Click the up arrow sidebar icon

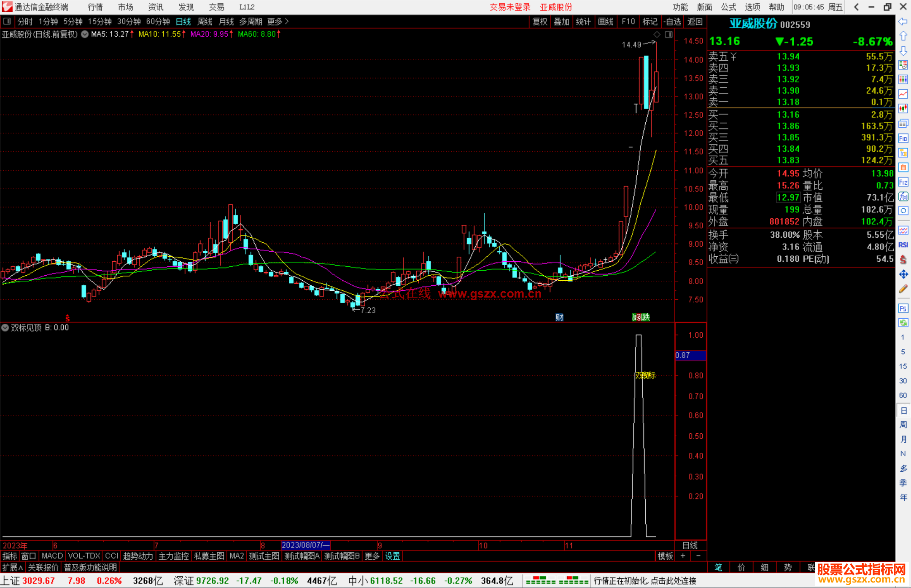pos(903,36)
